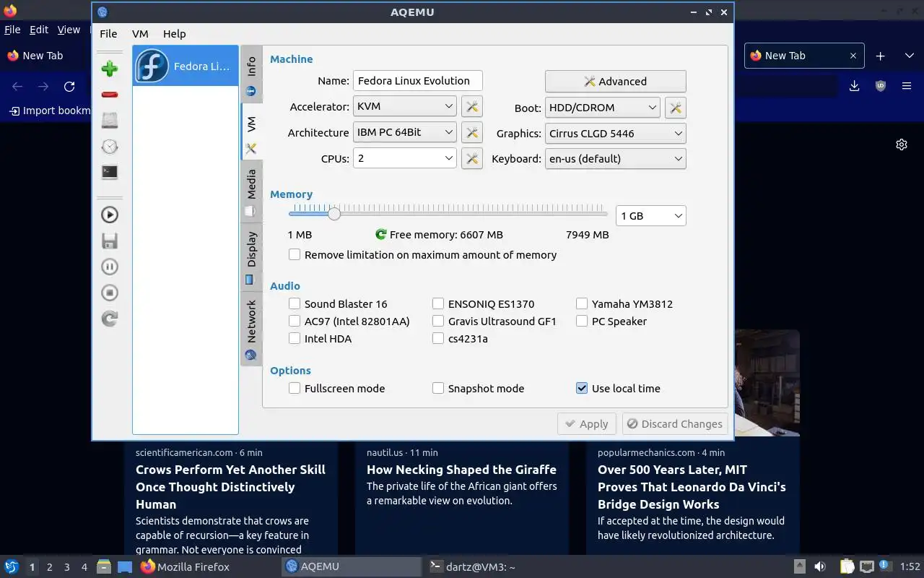Viewport: 924px width, 578px height.
Task: Switch to the Info tab
Action: [251, 75]
